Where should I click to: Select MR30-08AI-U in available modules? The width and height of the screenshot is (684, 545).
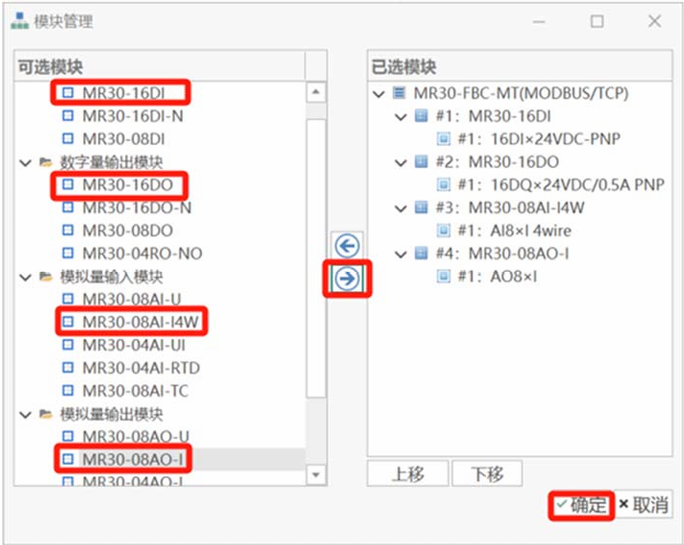pos(132,299)
